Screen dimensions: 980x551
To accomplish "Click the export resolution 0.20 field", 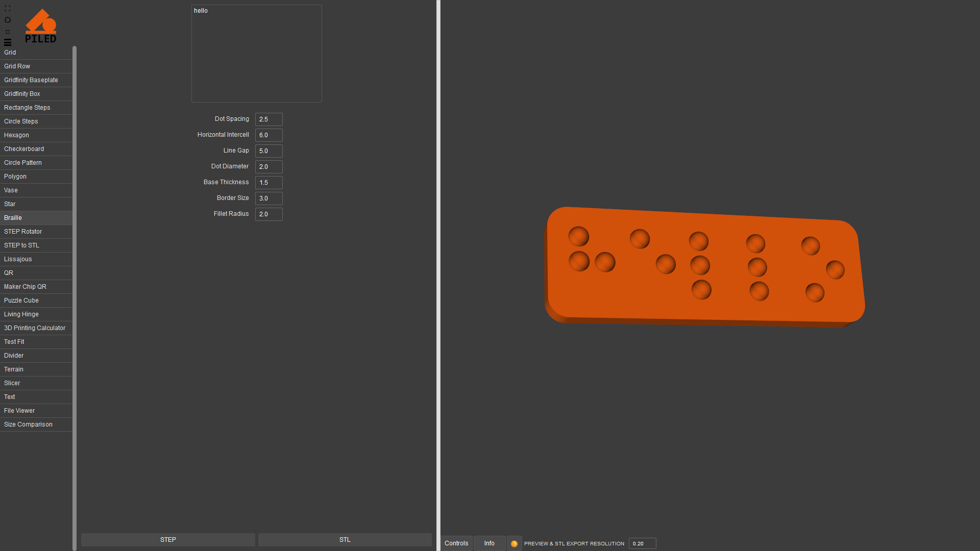I will click(x=642, y=543).
